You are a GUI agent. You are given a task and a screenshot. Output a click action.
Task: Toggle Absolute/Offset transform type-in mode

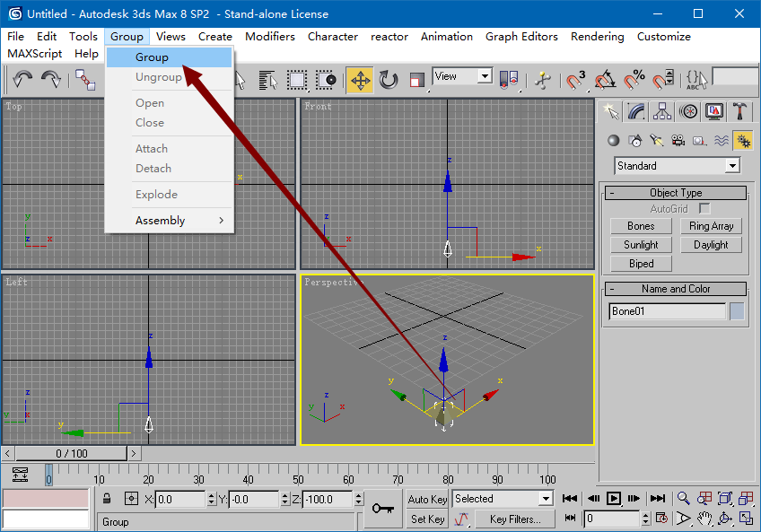tap(131, 499)
